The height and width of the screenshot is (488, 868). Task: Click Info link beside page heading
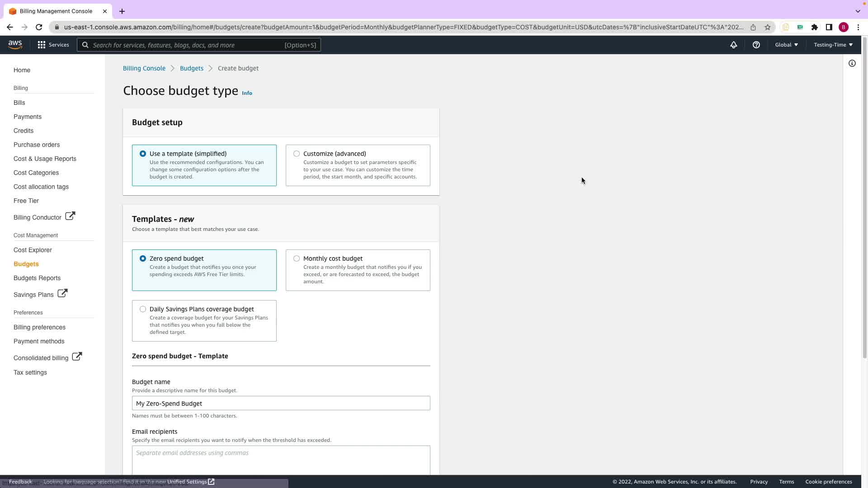point(247,93)
